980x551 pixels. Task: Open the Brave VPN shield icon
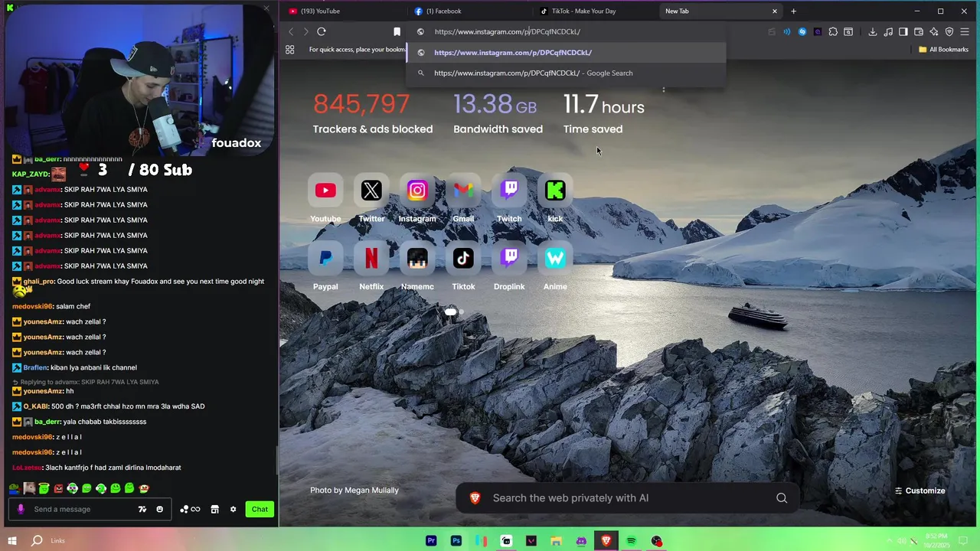click(949, 31)
